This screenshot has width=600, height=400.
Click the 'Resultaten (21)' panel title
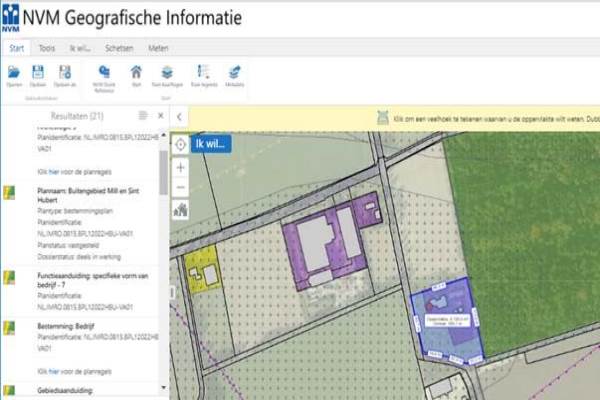click(x=77, y=116)
